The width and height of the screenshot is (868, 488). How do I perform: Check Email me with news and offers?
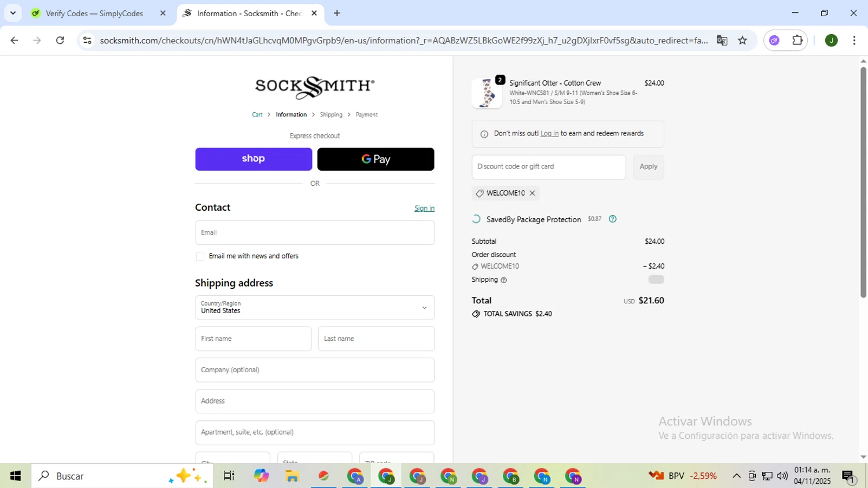coord(200,256)
